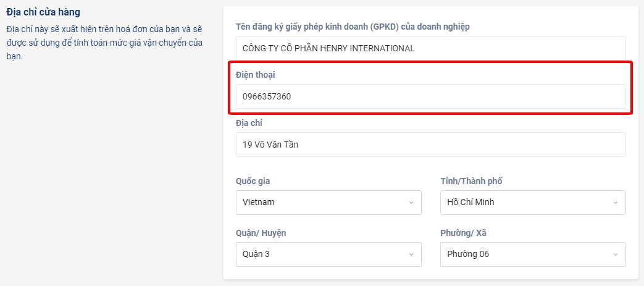This screenshot has width=644, height=286.
Task: Select the address field with 19 Võ Văn Tần
Action: tap(431, 144)
